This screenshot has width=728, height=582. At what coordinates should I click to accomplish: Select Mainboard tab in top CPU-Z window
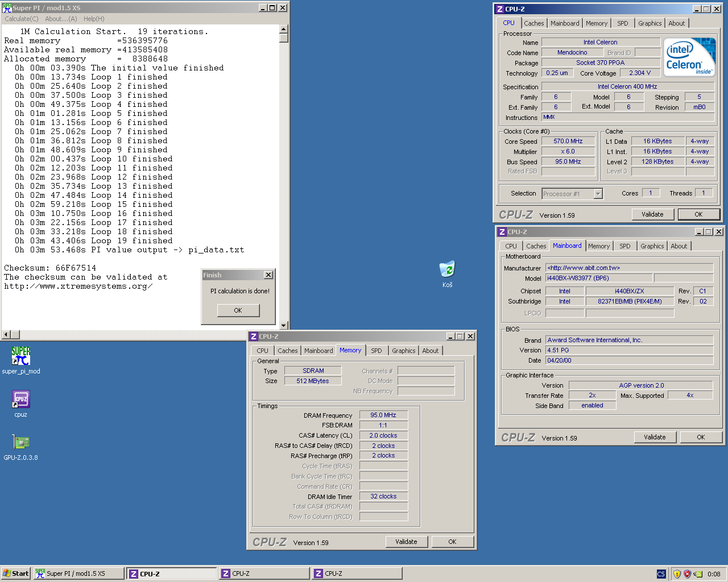[565, 23]
